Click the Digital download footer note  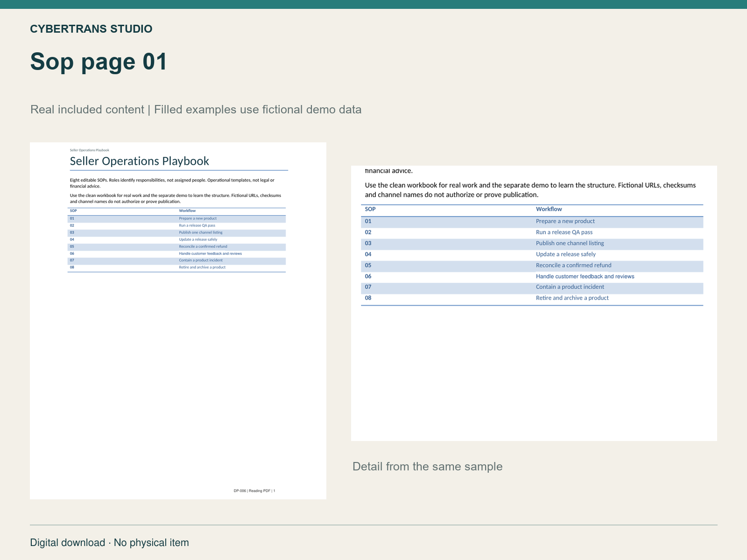coord(110,543)
